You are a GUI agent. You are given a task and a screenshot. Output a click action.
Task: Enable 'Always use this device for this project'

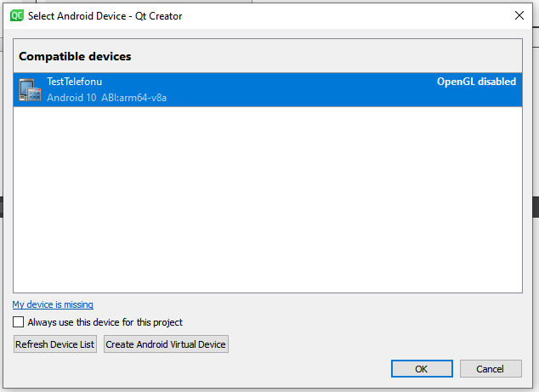click(18, 322)
